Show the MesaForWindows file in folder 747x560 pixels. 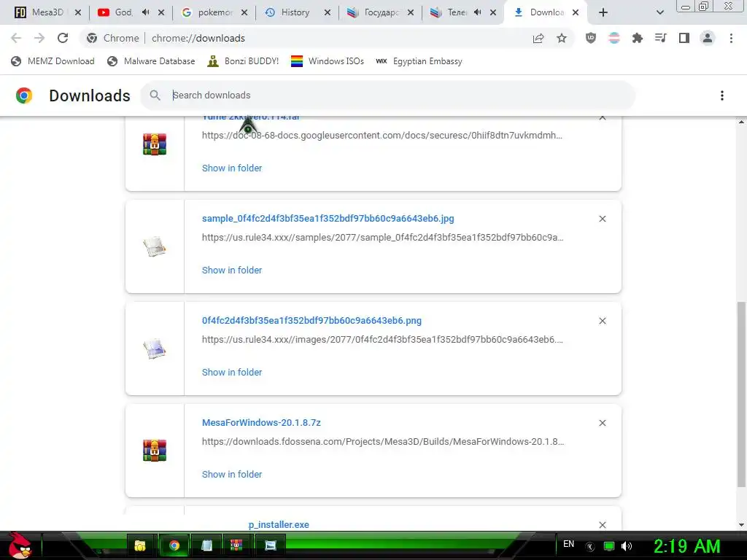click(x=232, y=474)
